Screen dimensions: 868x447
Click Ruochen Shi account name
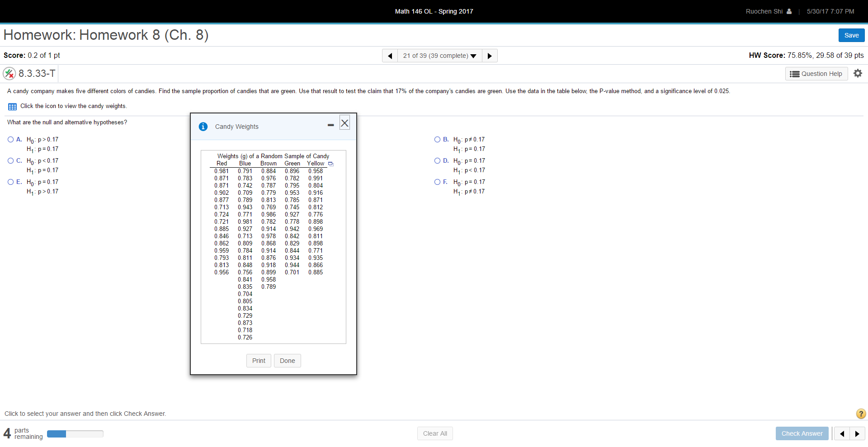tap(764, 11)
